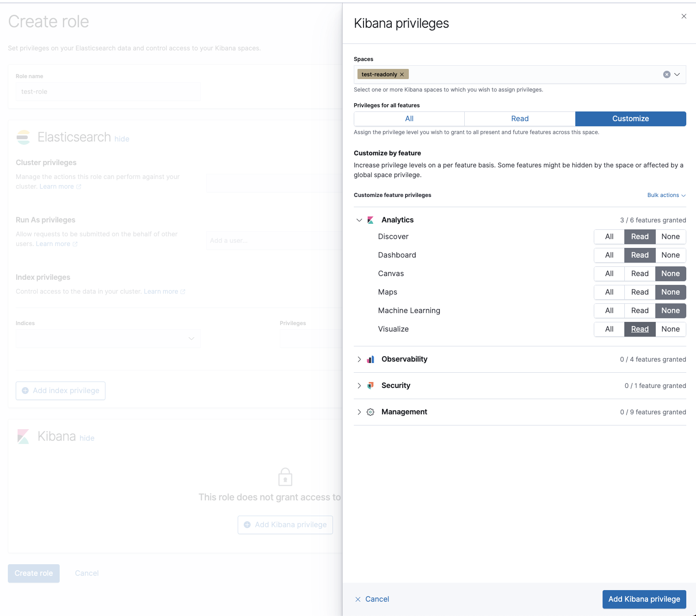Click the Management gear icon
Viewport: 696px width, 616px height.
click(370, 412)
